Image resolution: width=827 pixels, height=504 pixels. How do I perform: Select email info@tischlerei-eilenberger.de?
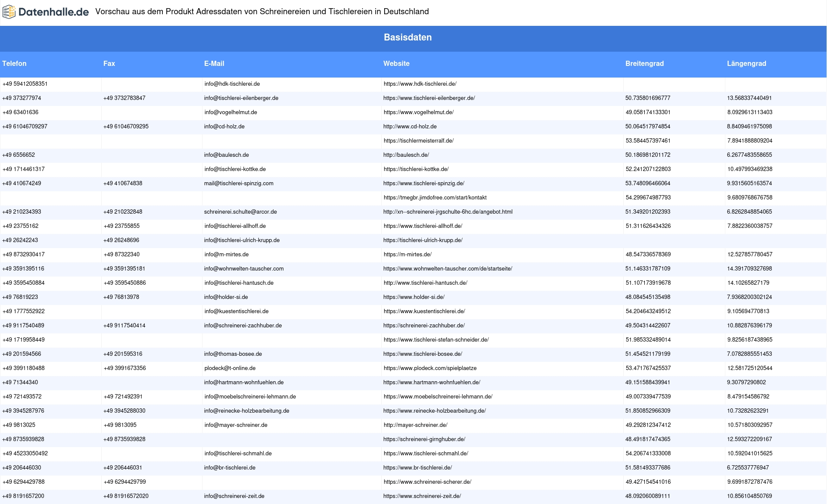pyautogui.click(x=241, y=98)
